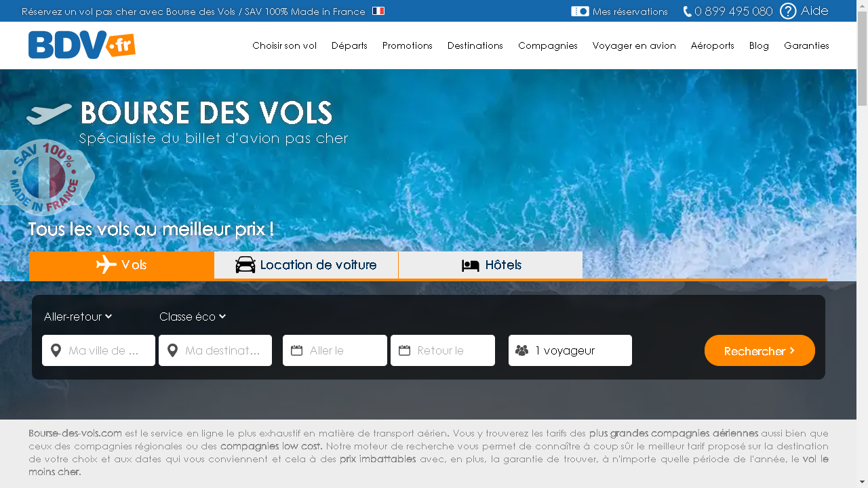Screen dimensions: 868x488
Task: Open the Aller-retour trip type dropdown
Action: tap(77, 317)
